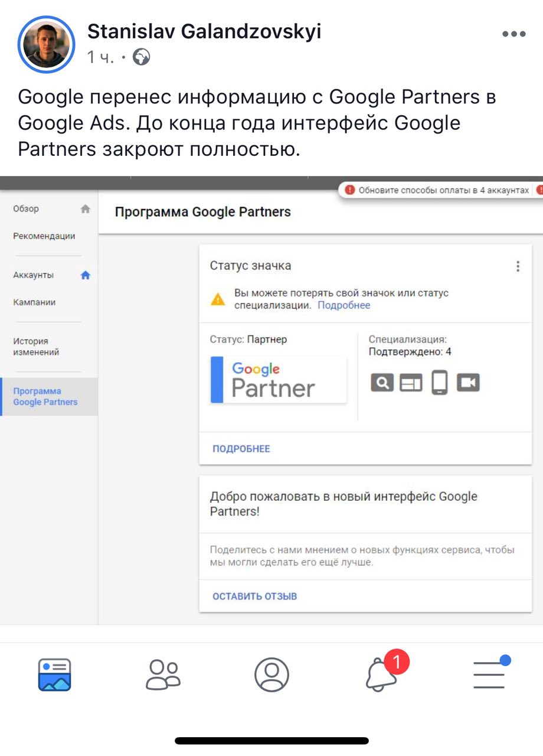Click the ПОДРОБНЕЕ button in the status card
Screen dimensions: 543x756
click(241, 449)
